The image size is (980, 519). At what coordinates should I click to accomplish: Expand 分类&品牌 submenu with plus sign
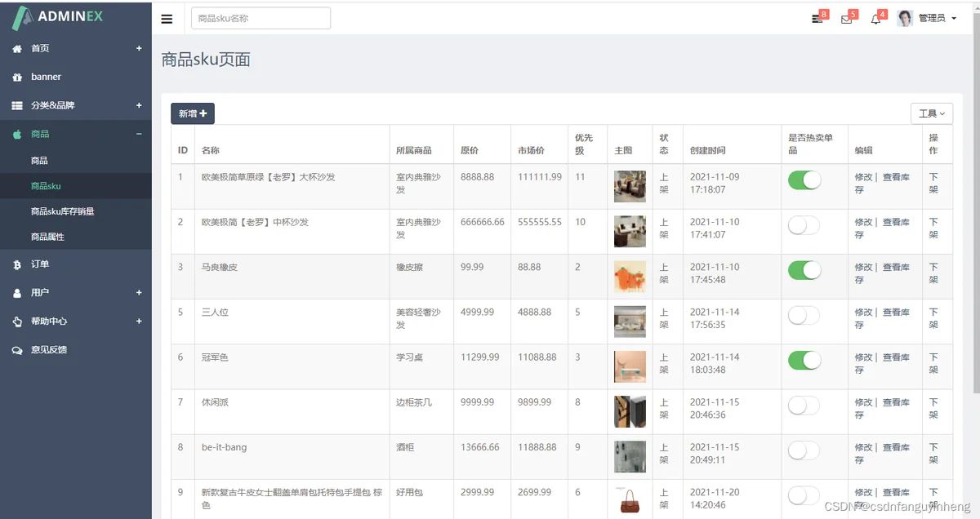(x=139, y=105)
